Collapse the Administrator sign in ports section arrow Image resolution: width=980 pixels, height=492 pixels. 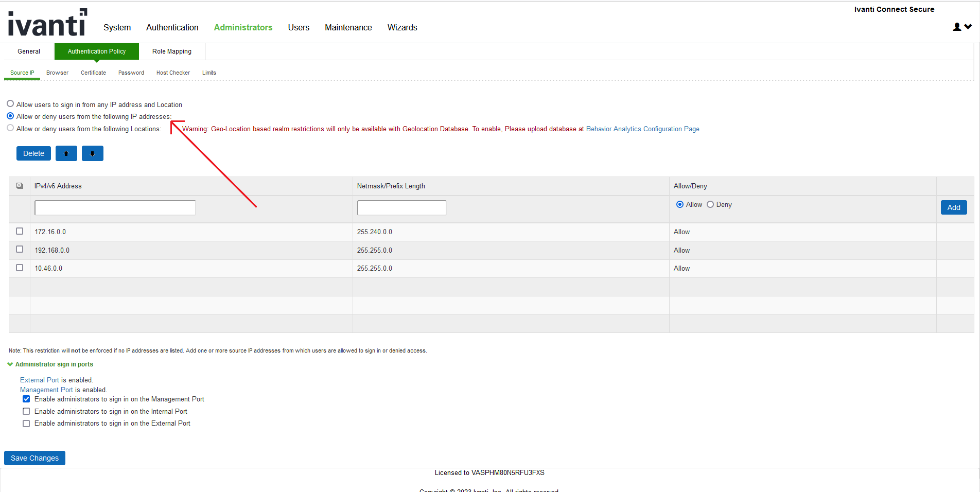(x=10, y=364)
